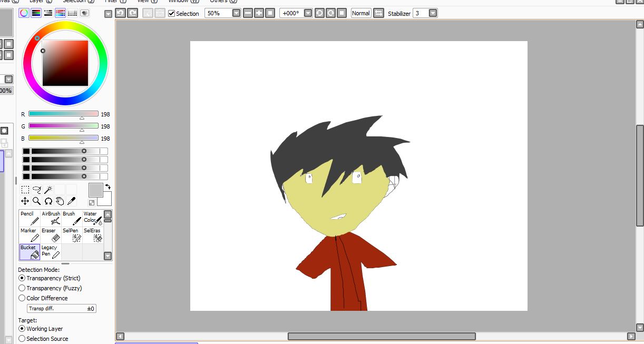Click the redo arrow button
644x344 pixels.
tap(133, 13)
